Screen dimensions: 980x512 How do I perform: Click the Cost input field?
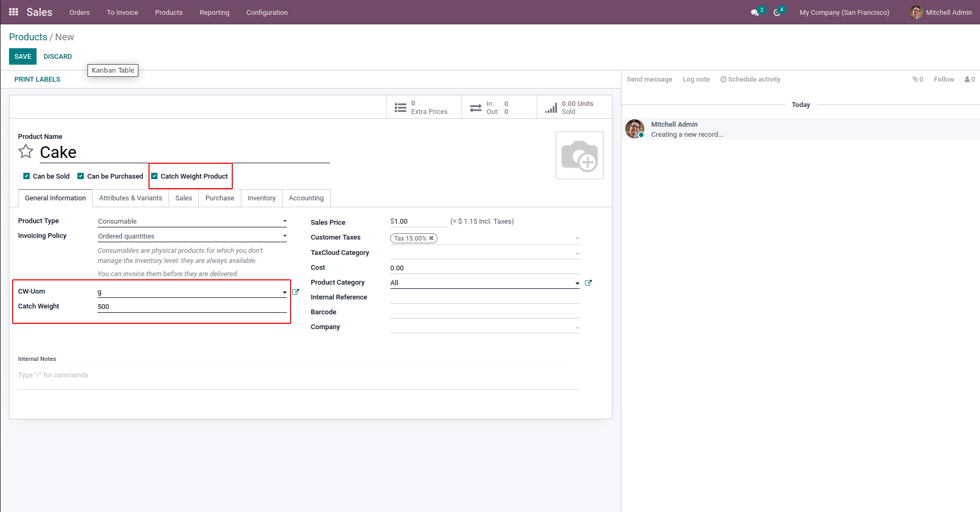[485, 268]
